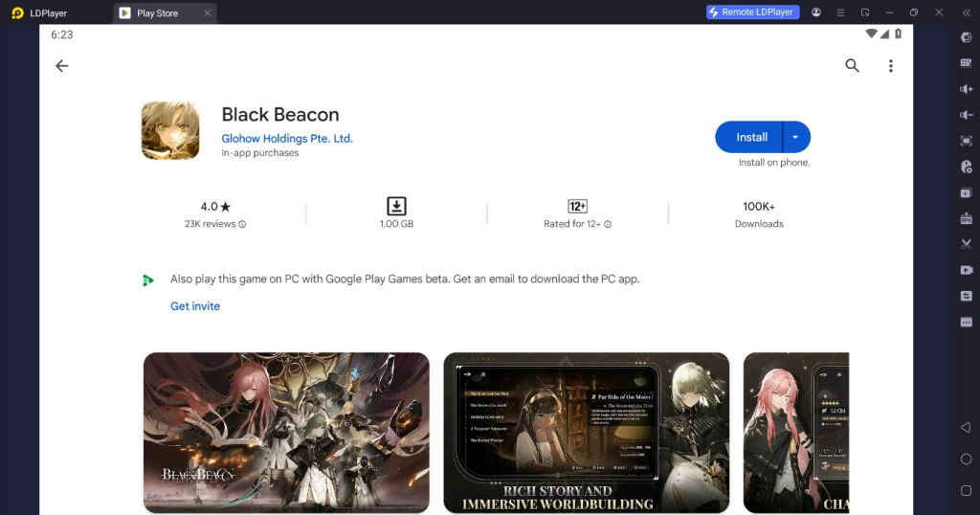Screen dimensions: 980x515
Task: Click the 1.00 GB size label
Action: tap(396, 224)
